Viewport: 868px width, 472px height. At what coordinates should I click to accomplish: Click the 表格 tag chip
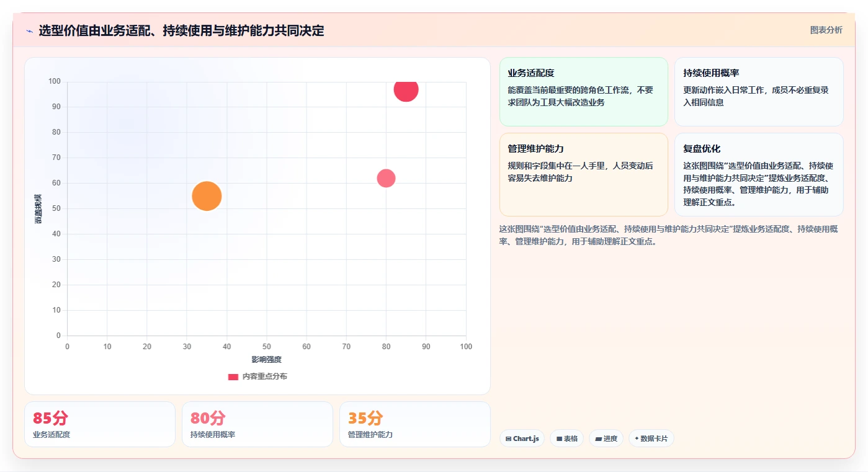566,439
